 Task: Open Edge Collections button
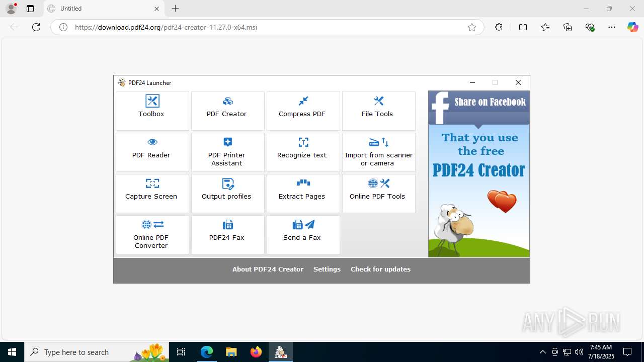568,27
